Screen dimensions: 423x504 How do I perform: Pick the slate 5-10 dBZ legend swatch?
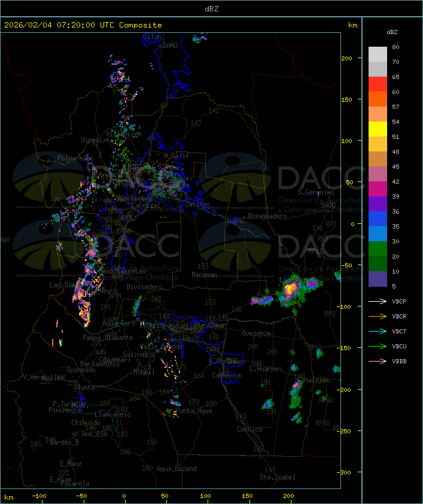[x=378, y=279]
